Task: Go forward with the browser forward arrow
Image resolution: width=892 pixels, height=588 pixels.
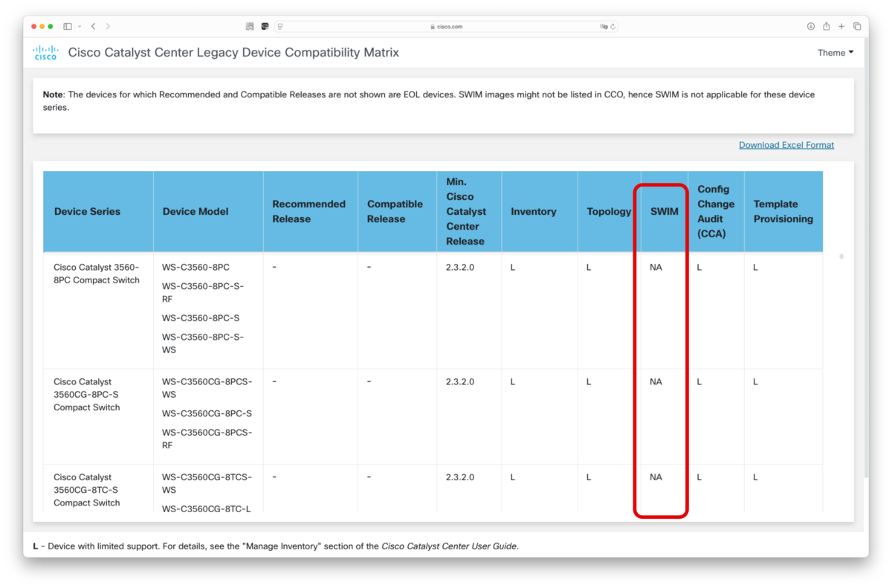Action: 108,26
